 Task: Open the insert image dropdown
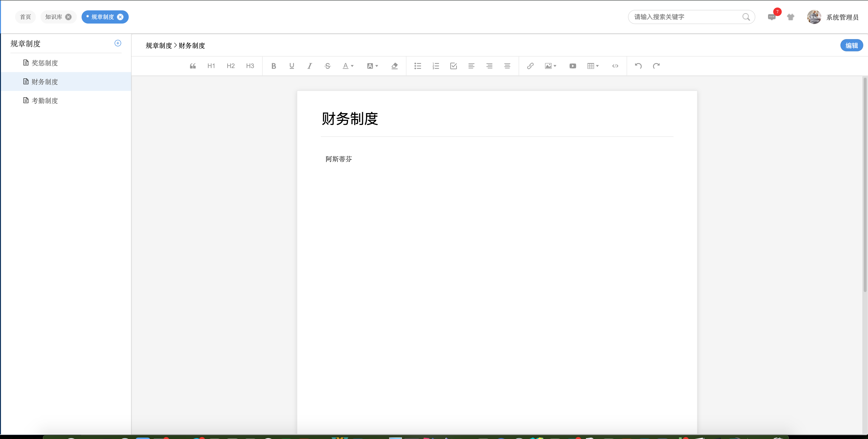pyautogui.click(x=550, y=66)
